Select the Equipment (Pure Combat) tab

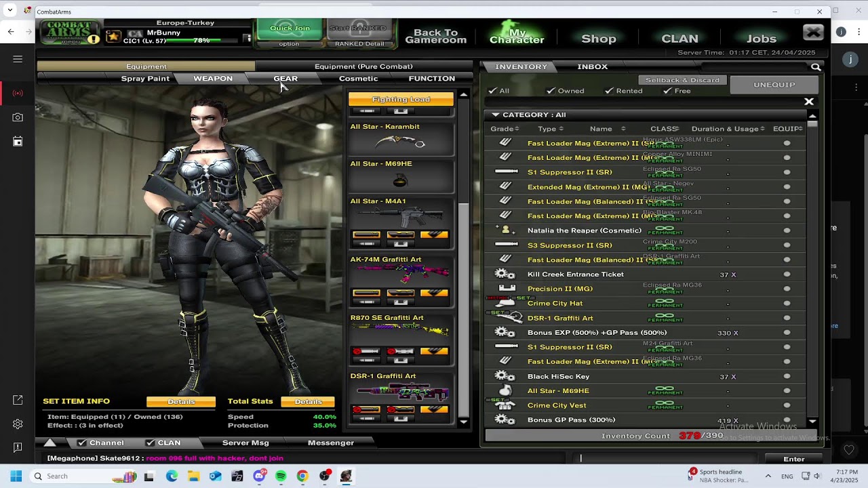click(x=363, y=66)
